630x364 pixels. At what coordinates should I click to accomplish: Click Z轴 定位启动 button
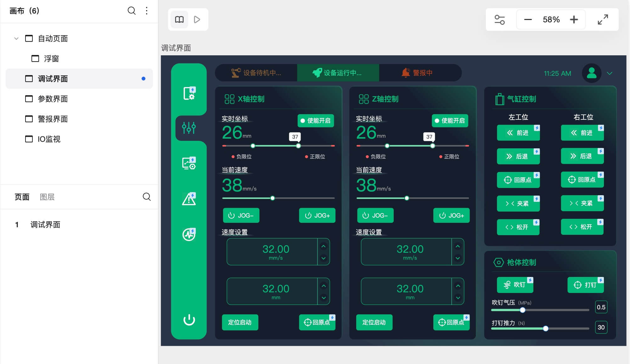pyautogui.click(x=374, y=322)
